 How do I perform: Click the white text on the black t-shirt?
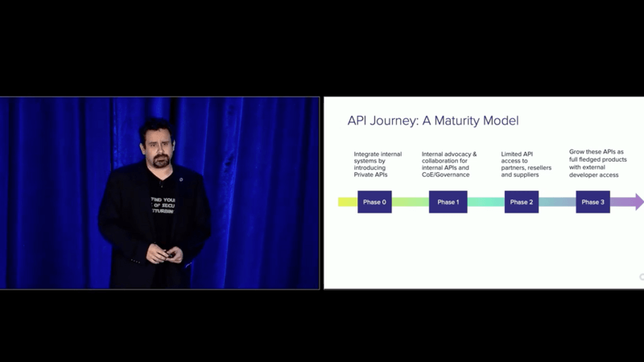(x=163, y=204)
